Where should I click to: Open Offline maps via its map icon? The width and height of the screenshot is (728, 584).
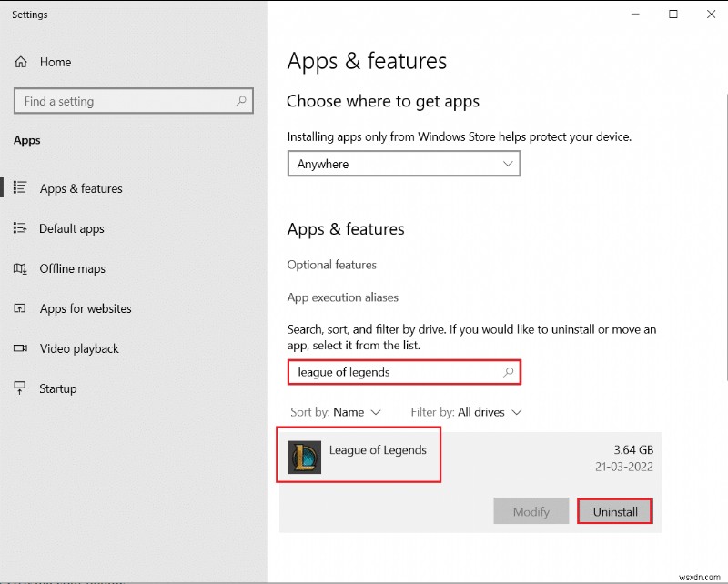(20, 268)
